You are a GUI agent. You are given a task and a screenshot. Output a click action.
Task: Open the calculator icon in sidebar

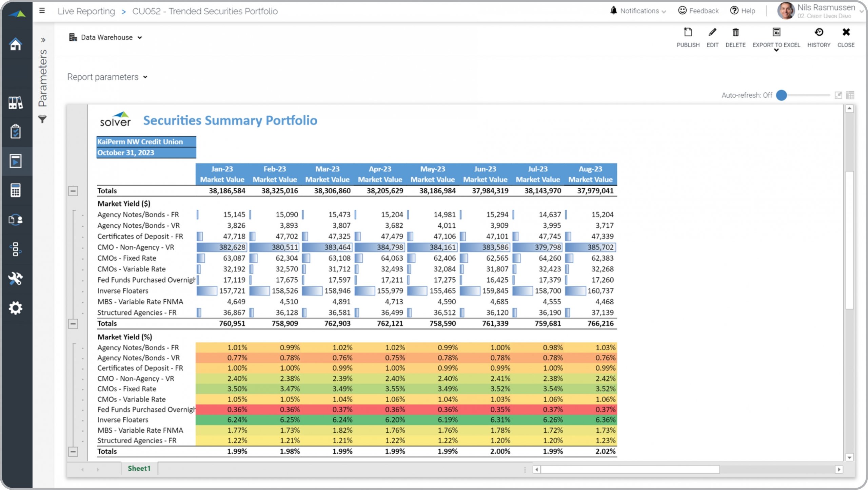(x=16, y=190)
